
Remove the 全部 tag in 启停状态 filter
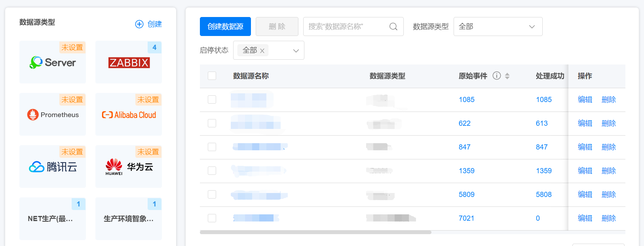(x=262, y=51)
